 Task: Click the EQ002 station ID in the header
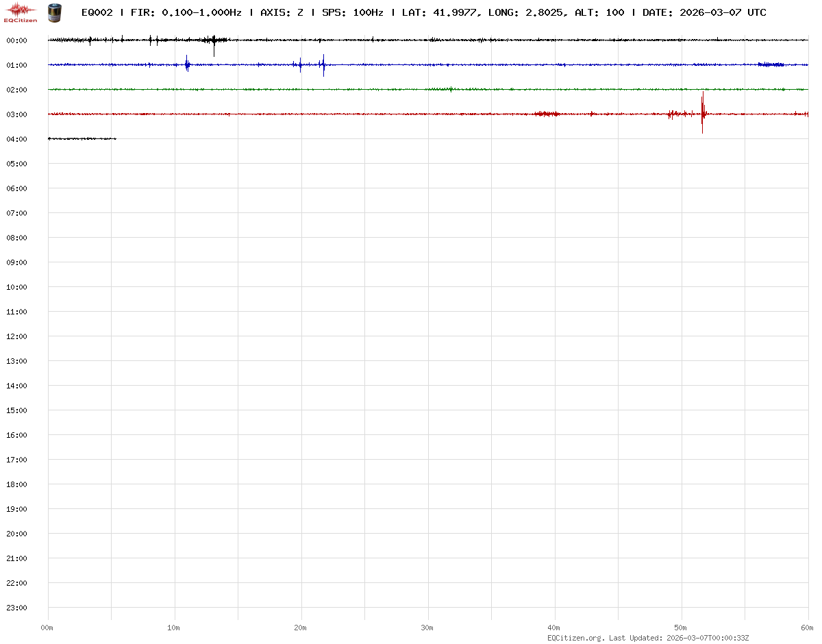point(97,12)
